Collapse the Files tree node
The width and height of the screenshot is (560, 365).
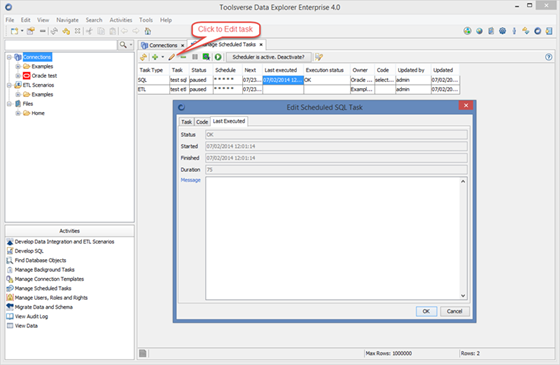pyautogui.click(x=9, y=104)
